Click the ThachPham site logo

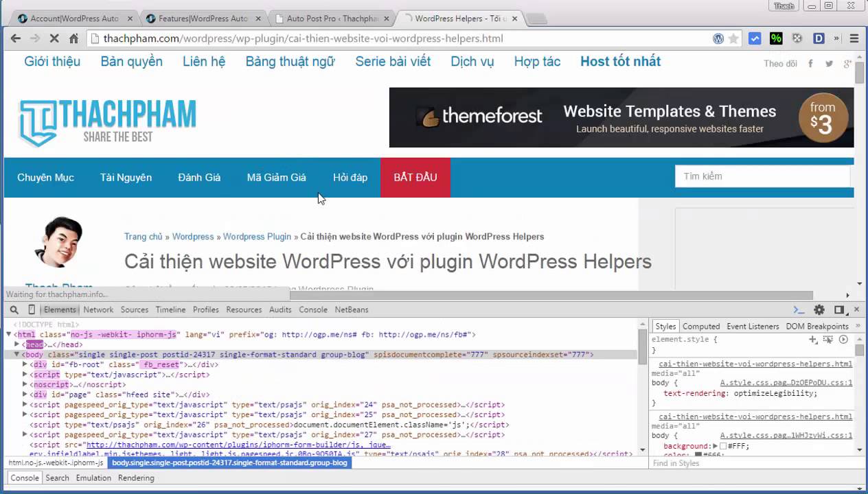point(107,123)
